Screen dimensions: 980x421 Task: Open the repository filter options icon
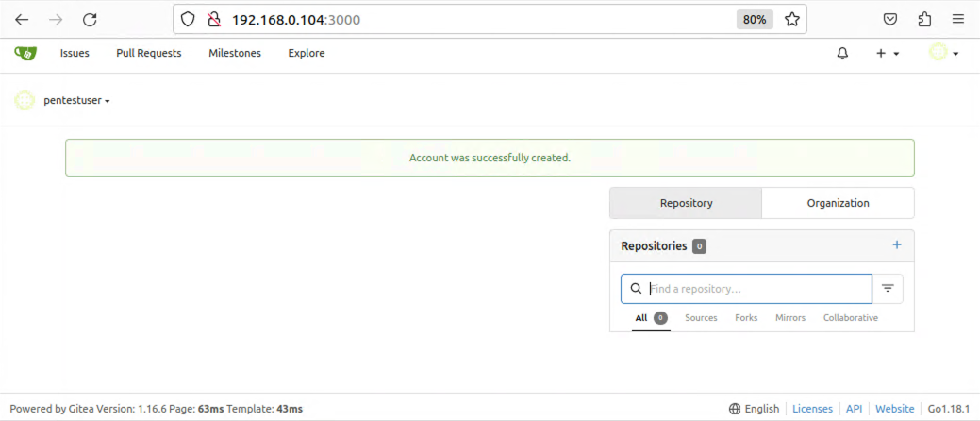[888, 289]
